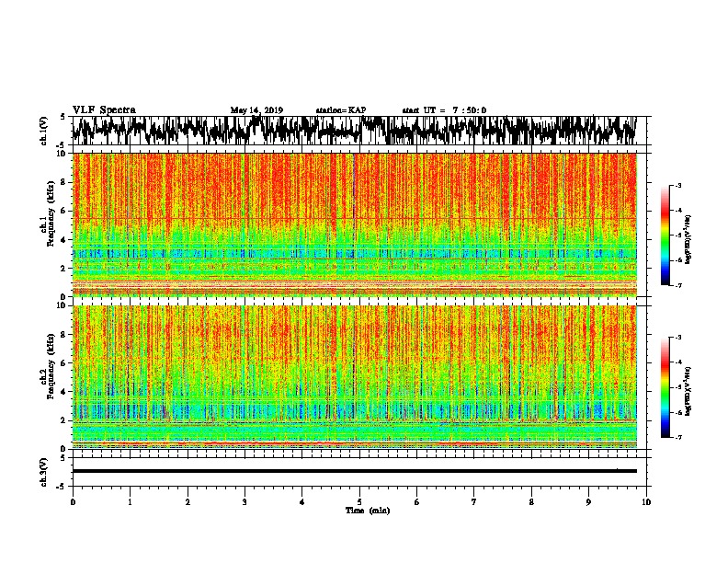Click the ch.2 spectrogram color scale bar
The width and height of the screenshot is (728, 563).
click(x=665, y=387)
